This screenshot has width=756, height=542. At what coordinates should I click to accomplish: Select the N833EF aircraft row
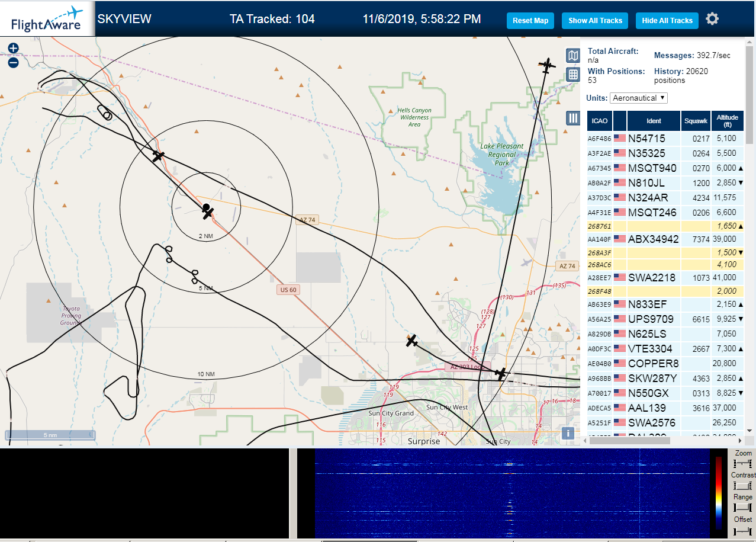click(665, 304)
